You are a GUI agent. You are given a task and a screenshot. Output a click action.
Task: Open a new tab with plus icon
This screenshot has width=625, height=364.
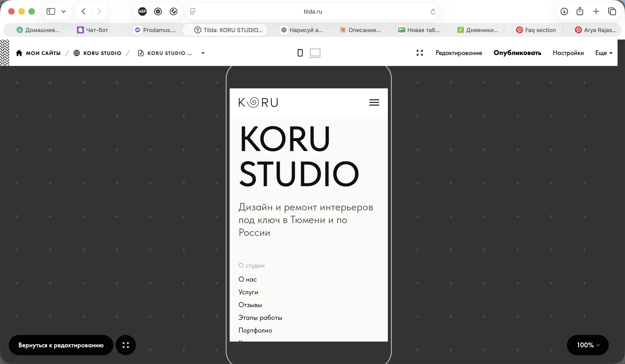596,12
